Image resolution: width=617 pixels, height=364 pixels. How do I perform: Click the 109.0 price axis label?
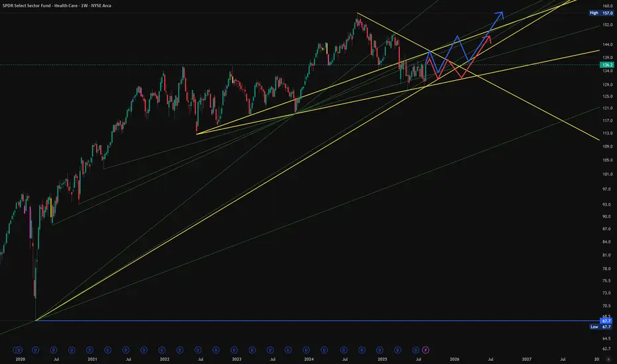pos(607,146)
